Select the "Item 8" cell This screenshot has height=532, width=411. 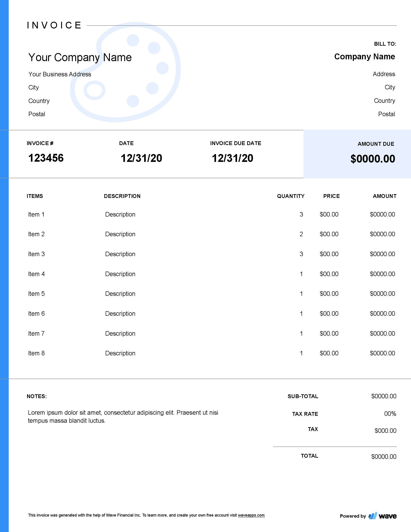(x=36, y=353)
